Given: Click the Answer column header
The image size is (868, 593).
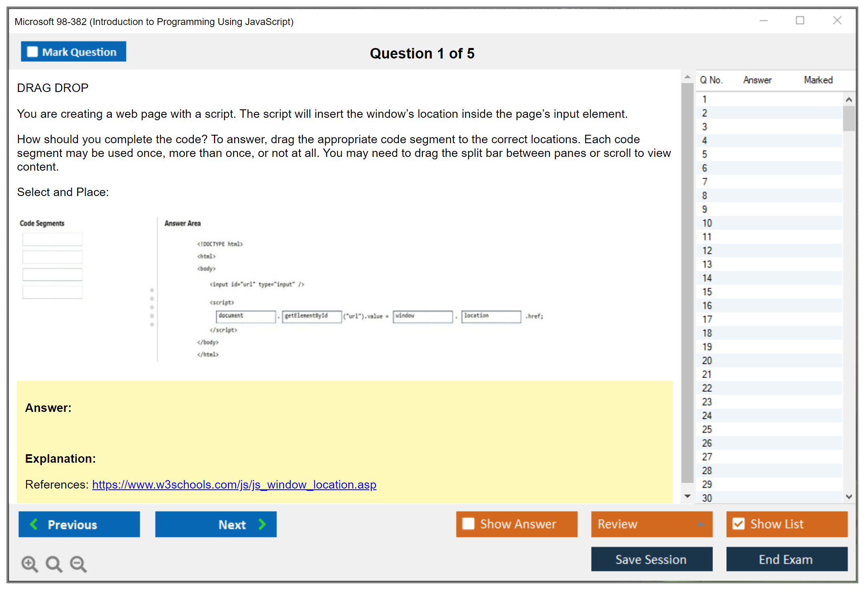Looking at the screenshot, I should pos(757,80).
